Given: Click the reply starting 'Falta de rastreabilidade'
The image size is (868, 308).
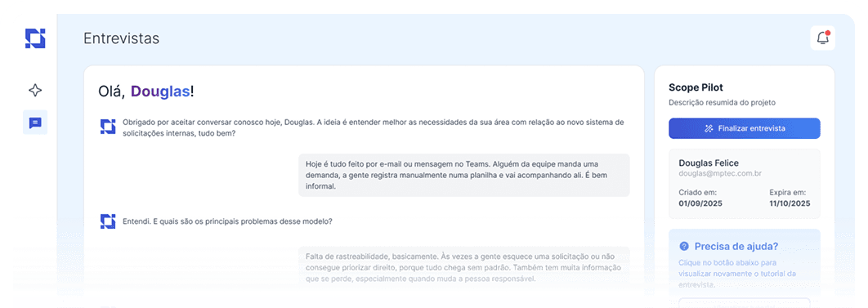Looking at the screenshot, I should click(x=464, y=268).
